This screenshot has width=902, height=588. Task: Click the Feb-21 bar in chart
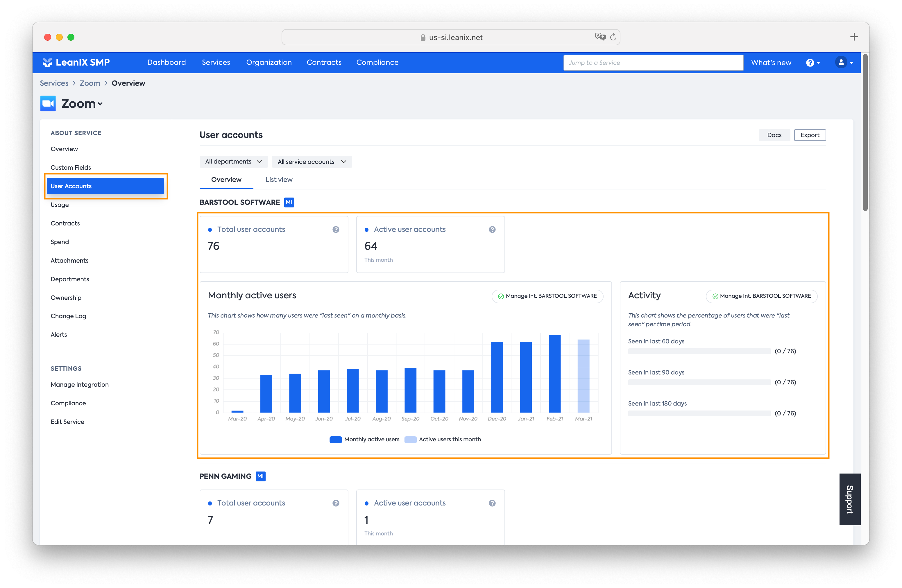[x=554, y=374]
